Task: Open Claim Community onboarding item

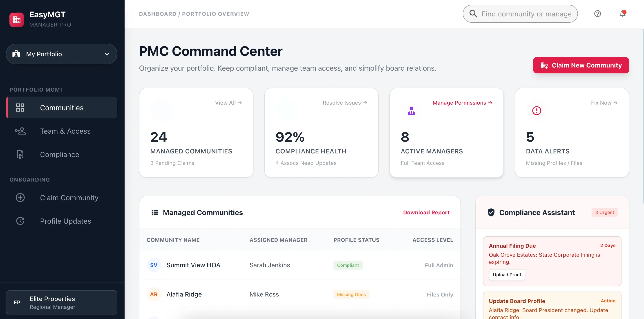Action: tap(69, 198)
